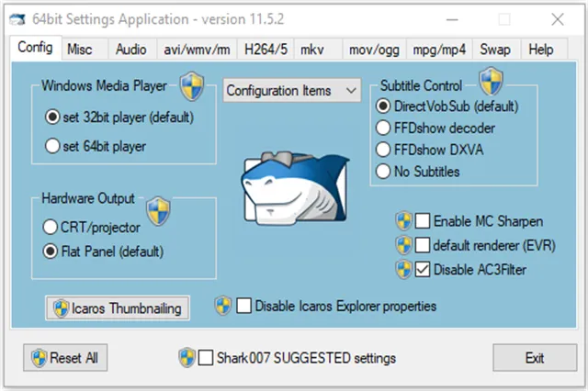The height and width of the screenshot is (391, 588).
Task: Open the mov/ogg tab
Action: [x=374, y=50]
